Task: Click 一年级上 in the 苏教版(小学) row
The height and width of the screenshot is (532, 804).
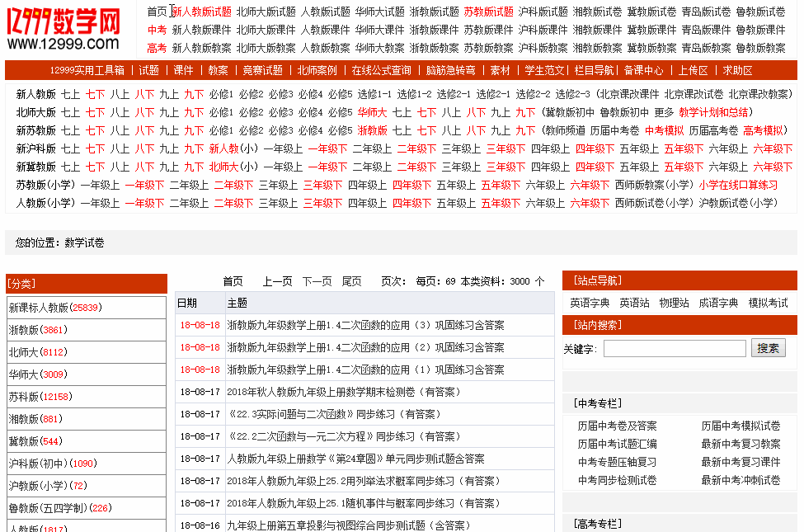Action: 100,186
